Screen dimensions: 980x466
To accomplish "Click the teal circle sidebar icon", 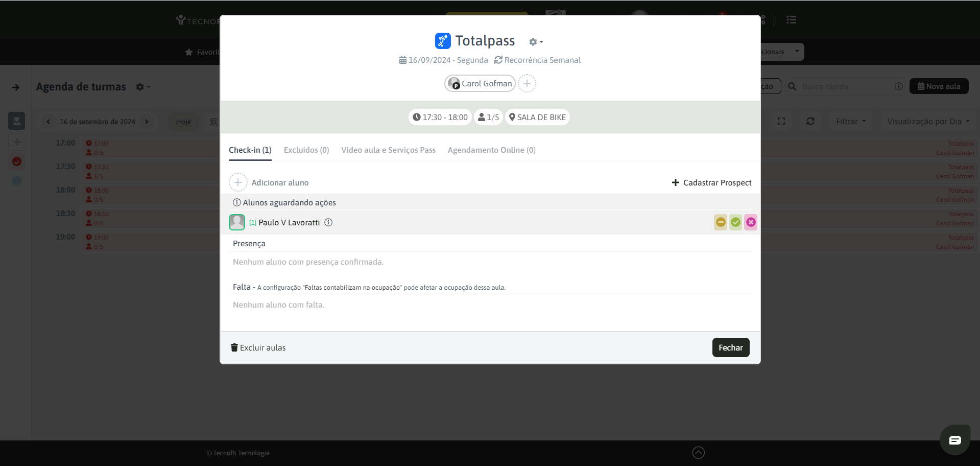I will click(17, 181).
